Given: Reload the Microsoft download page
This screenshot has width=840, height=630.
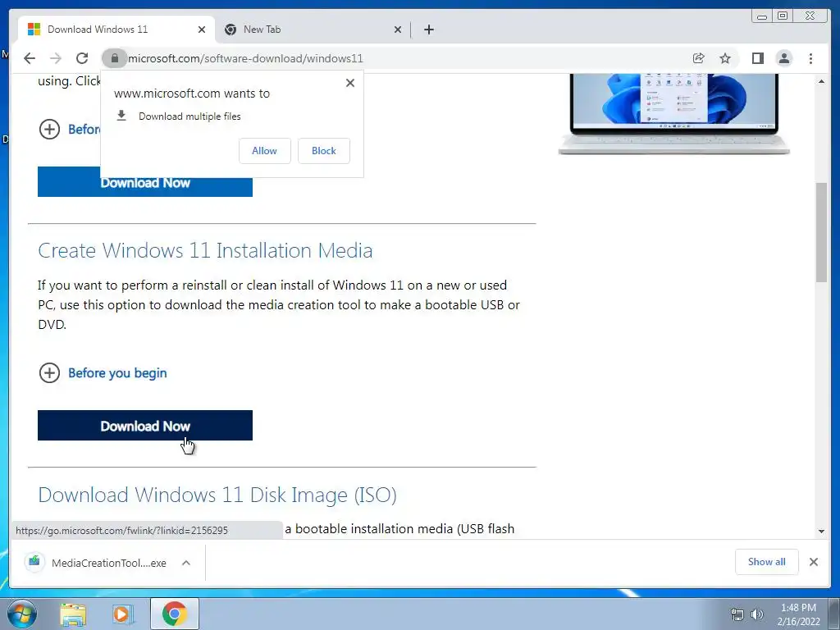Looking at the screenshot, I should 82,58.
